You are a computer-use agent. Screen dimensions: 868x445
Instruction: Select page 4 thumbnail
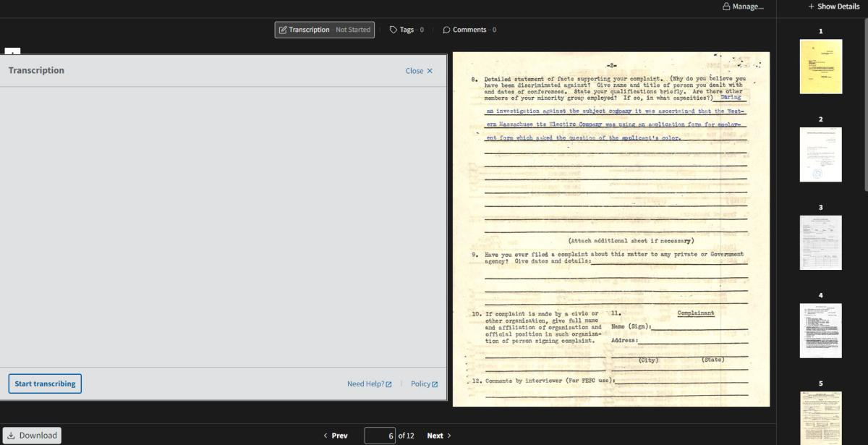point(820,331)
